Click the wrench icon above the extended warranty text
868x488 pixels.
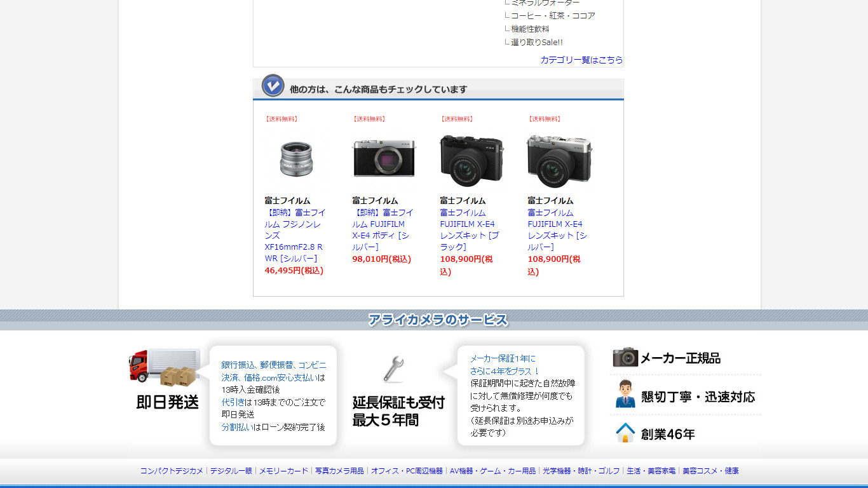click(x=394, y=369)
